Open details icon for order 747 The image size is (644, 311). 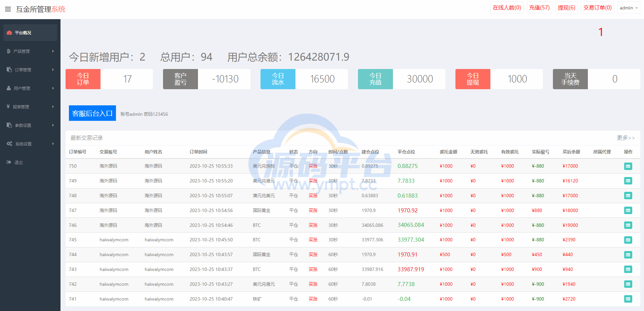tap(628, 210)
